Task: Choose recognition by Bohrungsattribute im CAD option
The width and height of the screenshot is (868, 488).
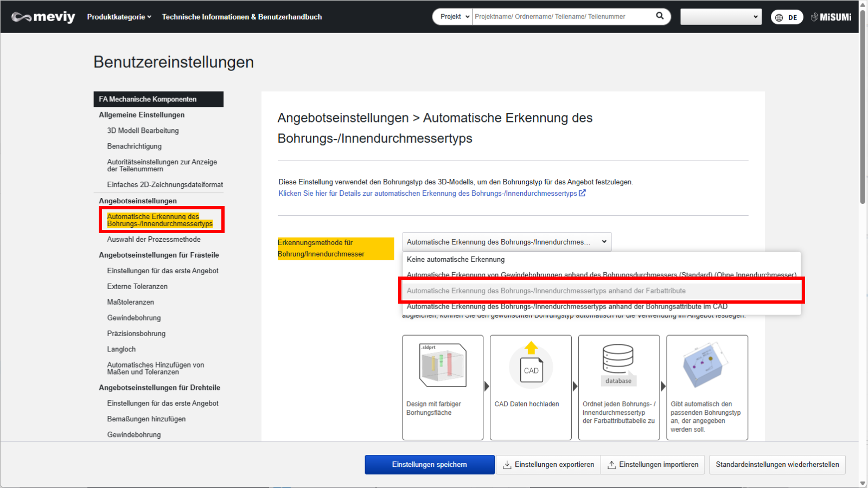Action: [x=567, y=307]
